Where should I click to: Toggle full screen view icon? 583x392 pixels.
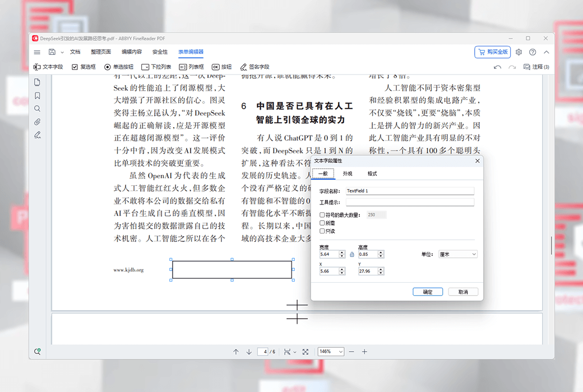coord(305,352)
